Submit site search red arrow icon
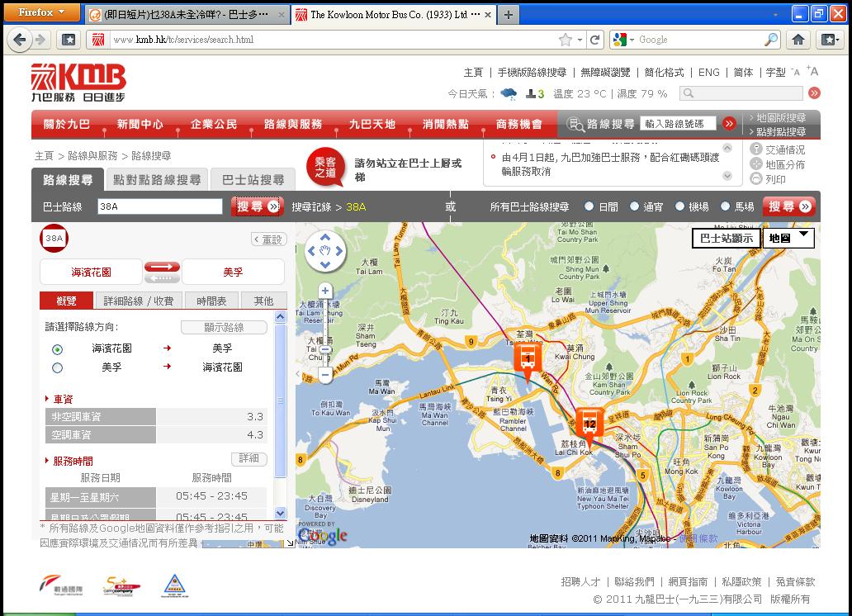852x616 pixels. (814, 93)
